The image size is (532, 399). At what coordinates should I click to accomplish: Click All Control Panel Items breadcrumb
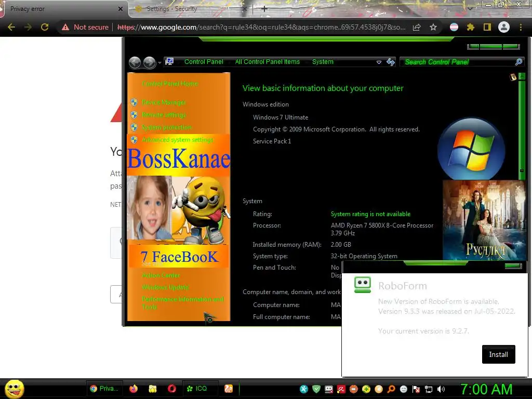click(x=268, y=62)
